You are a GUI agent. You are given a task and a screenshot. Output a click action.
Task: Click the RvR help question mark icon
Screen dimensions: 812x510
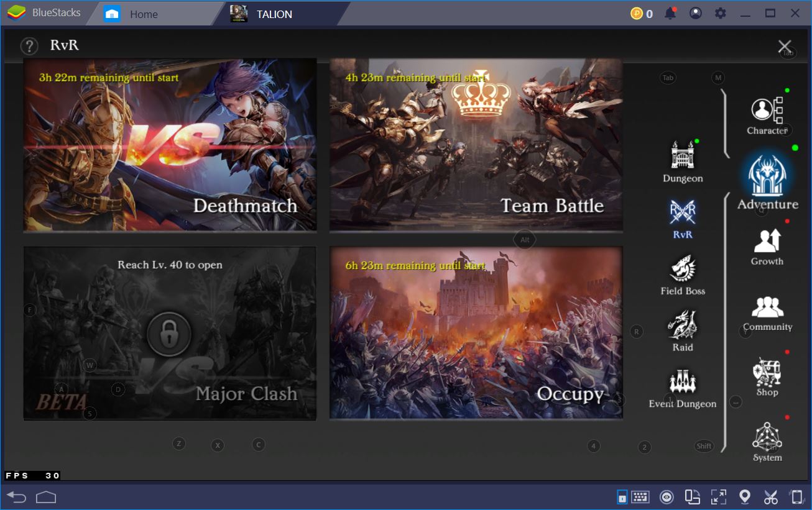coord(29,46)
